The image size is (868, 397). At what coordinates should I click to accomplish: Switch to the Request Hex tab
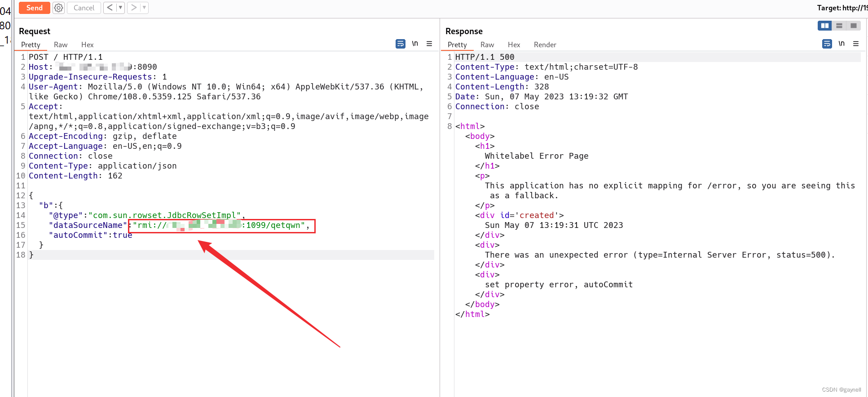pyautogui.click(x=87, y=45)
